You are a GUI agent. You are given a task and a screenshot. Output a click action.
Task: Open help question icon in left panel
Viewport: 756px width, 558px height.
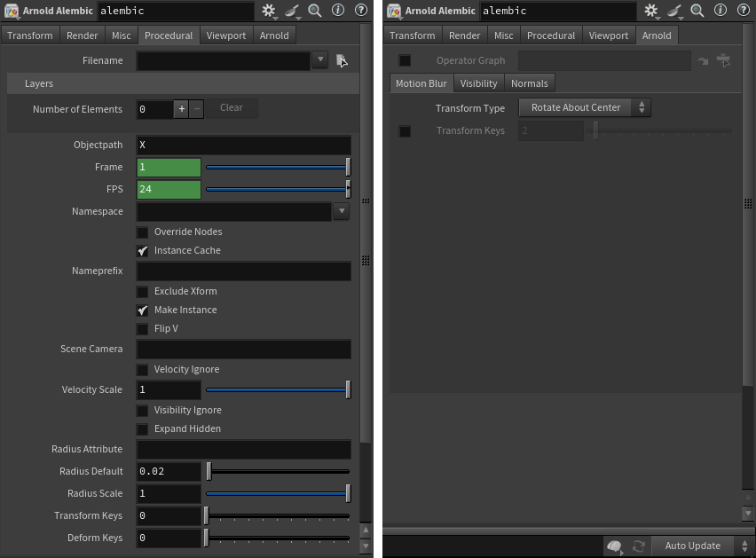pos(360,10)
